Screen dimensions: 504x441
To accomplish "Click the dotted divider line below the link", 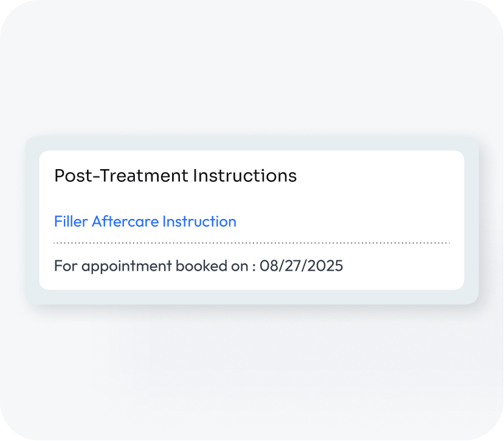I will click(252, 243).
